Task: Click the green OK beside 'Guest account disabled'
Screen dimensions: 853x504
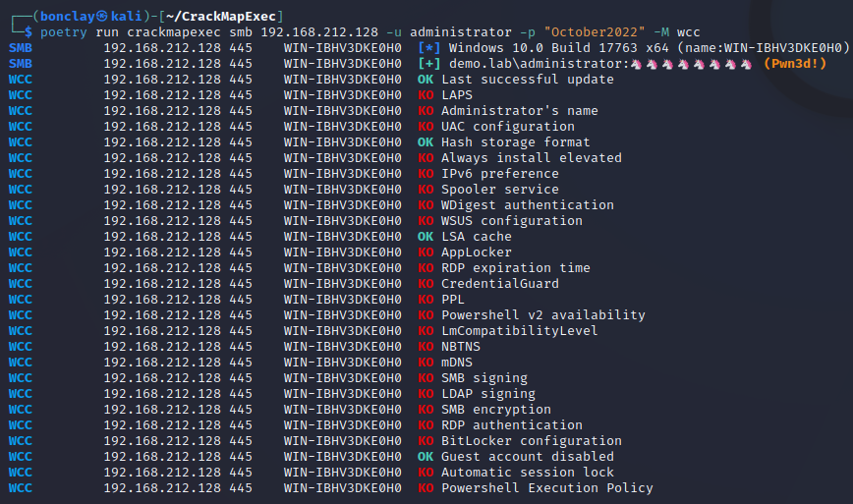Action: point(426,458)
